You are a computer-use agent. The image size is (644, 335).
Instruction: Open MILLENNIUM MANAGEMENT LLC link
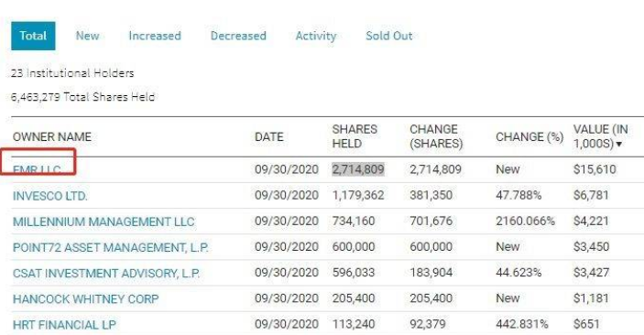pos(104,222)
